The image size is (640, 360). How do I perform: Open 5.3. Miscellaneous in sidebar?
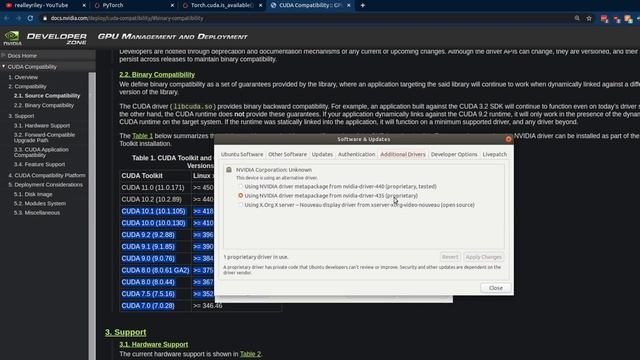[37, 213]
